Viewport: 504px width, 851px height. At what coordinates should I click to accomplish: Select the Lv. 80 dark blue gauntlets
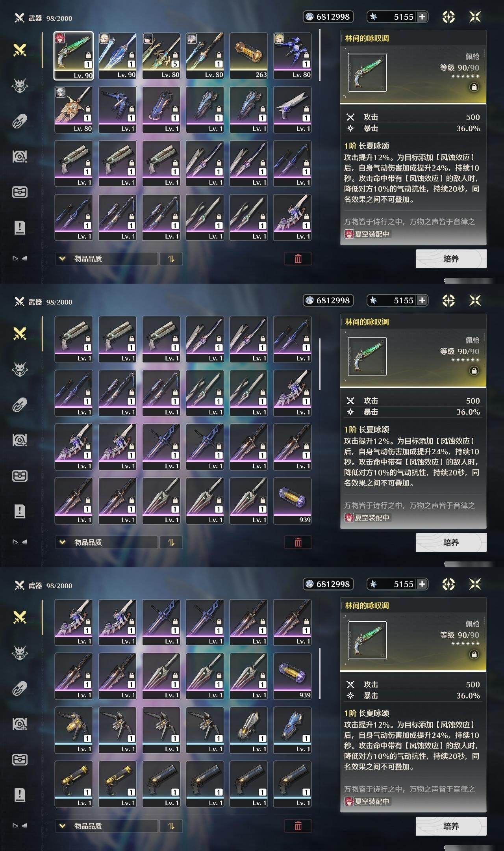292,56
